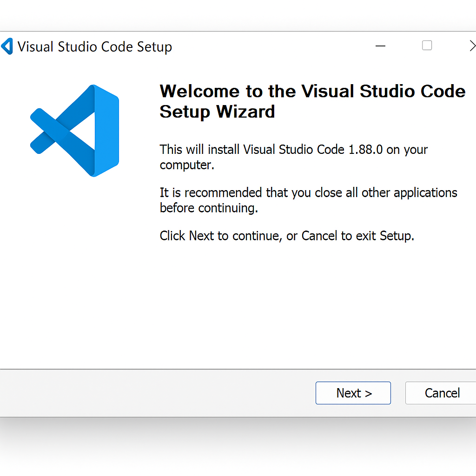Close the Setup window with X
The image size is (476, 476).
click(472, 46)
